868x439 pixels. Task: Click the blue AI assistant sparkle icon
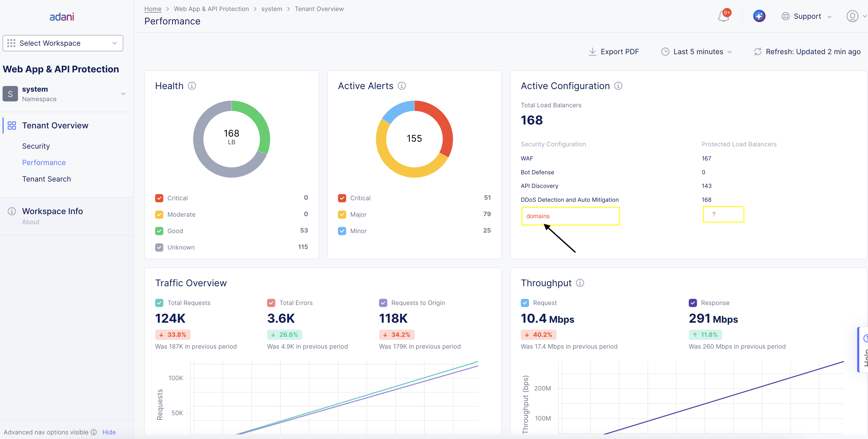pos(759,16)
